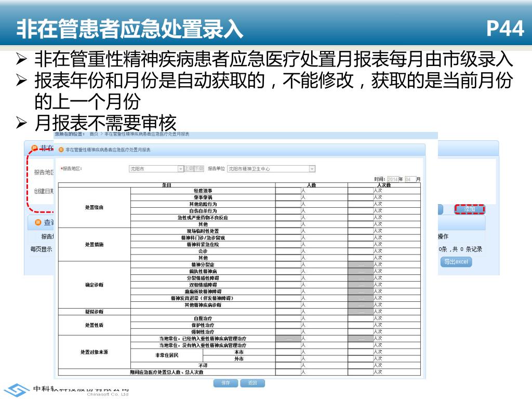The width and height of the screenshot is (532, 399).
Task: Click the 分裂情感性障碍 row label
Action: 203,278
